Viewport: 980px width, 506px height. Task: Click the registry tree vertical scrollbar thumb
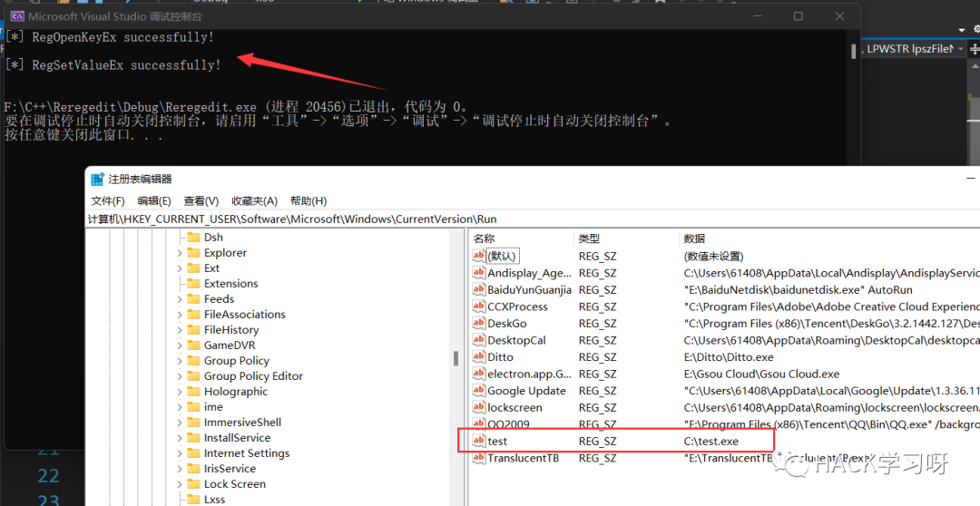(x=456, y=358)
